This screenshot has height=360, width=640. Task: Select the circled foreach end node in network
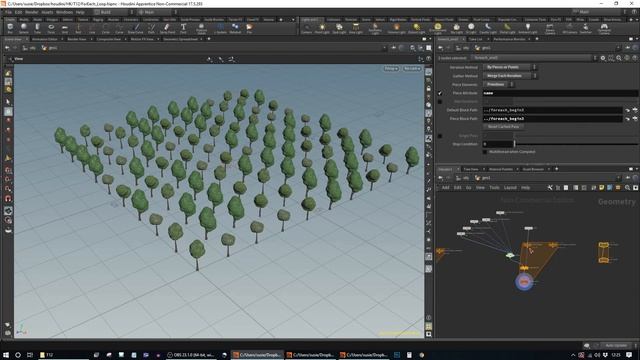coord(524,282)
